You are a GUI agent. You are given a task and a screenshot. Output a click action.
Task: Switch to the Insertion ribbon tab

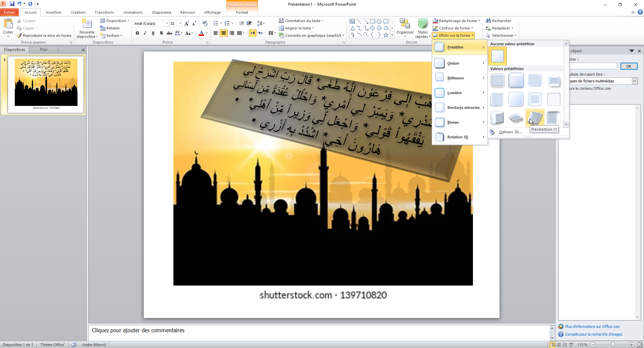[x=54, y=12]
